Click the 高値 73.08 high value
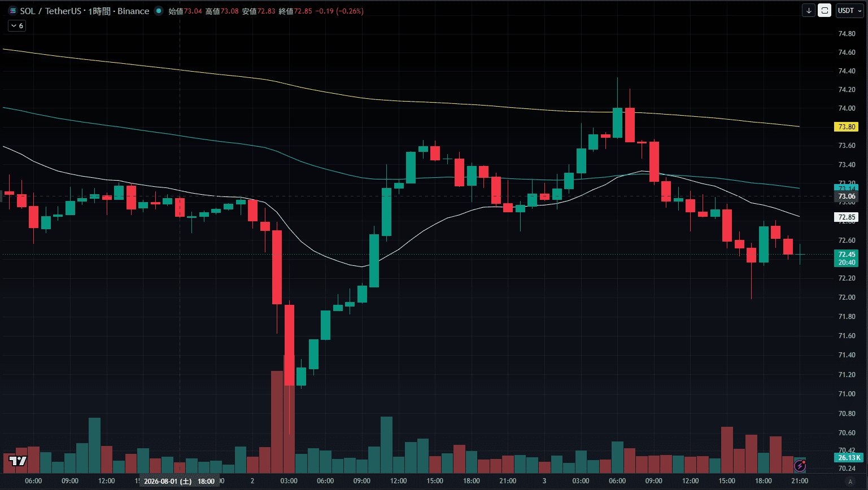The width and height of the screenshot is (868, 490). 222,11
